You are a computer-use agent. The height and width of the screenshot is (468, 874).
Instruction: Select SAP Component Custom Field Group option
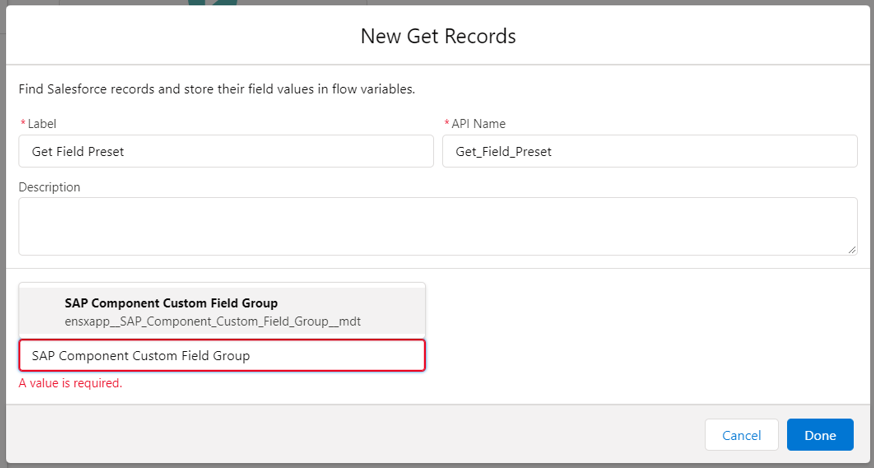click(222, 311)
